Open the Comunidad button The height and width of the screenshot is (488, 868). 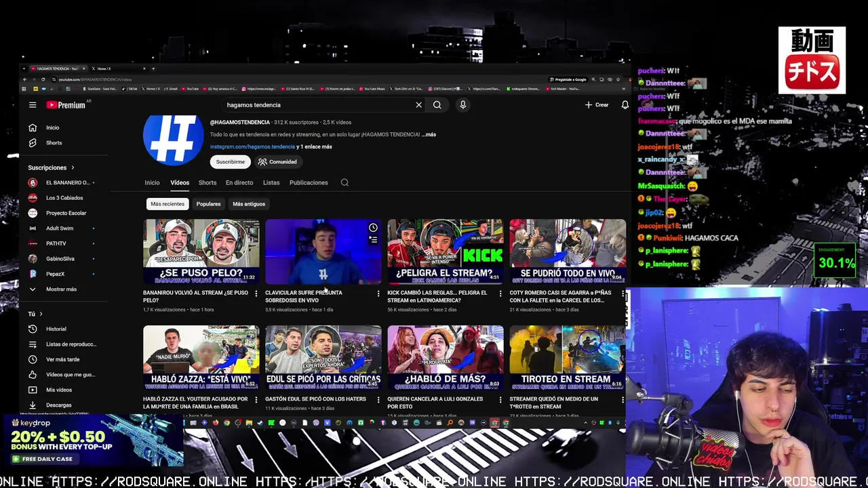(x=277, y=162)
